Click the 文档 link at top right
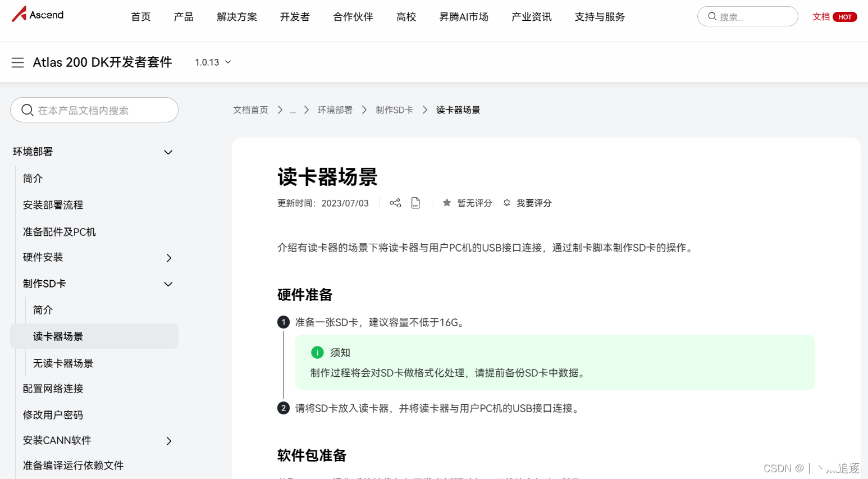 coord(821,17)
